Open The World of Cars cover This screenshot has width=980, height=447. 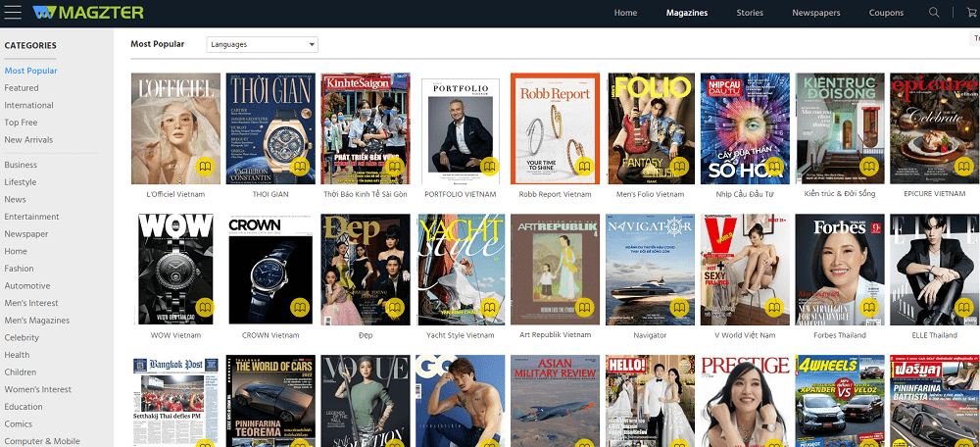pos(270,401)
